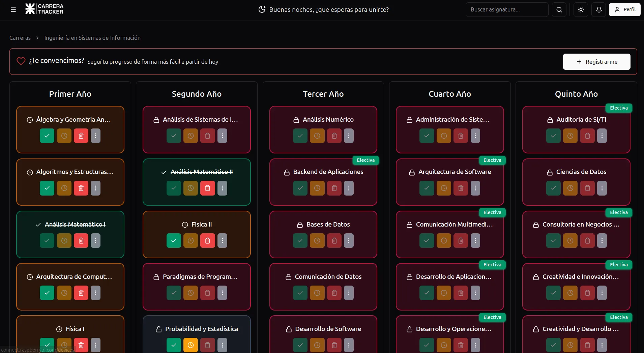
Task: Mark Álgebra y Geometría as approved
Action: pos(47,136)
